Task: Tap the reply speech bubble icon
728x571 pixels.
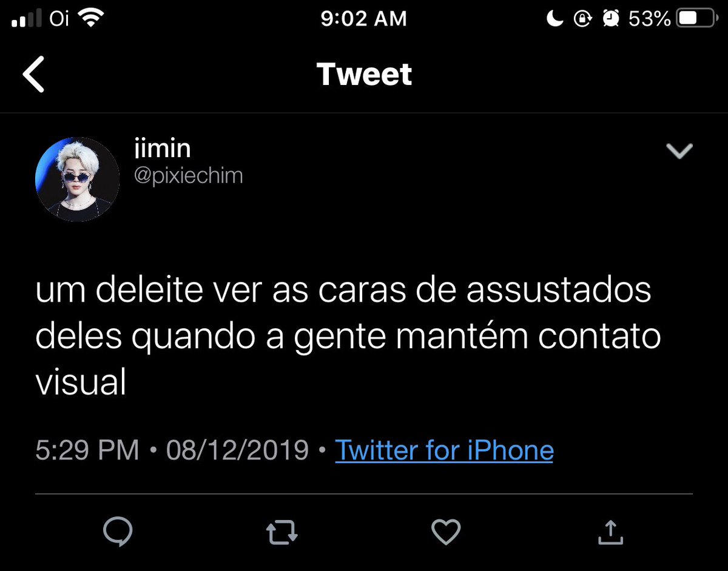Action: pyautogui.click(x=118, y=532)
